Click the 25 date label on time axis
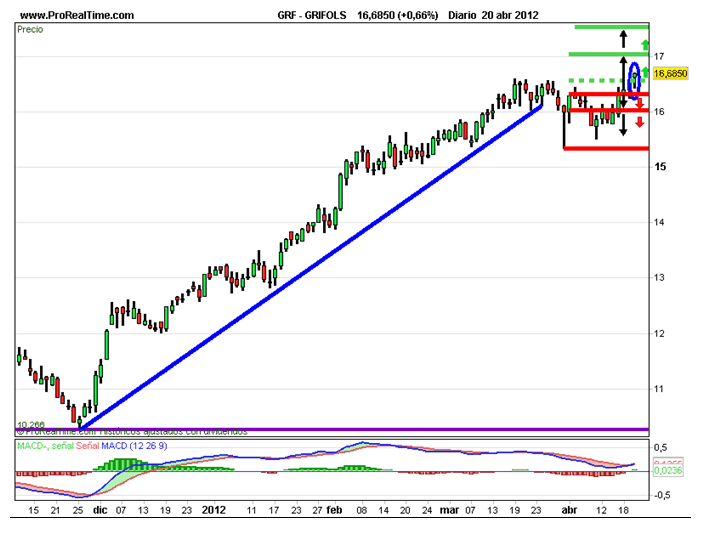Viewport: 702px width, 542px height. click(x=78, y=510)
